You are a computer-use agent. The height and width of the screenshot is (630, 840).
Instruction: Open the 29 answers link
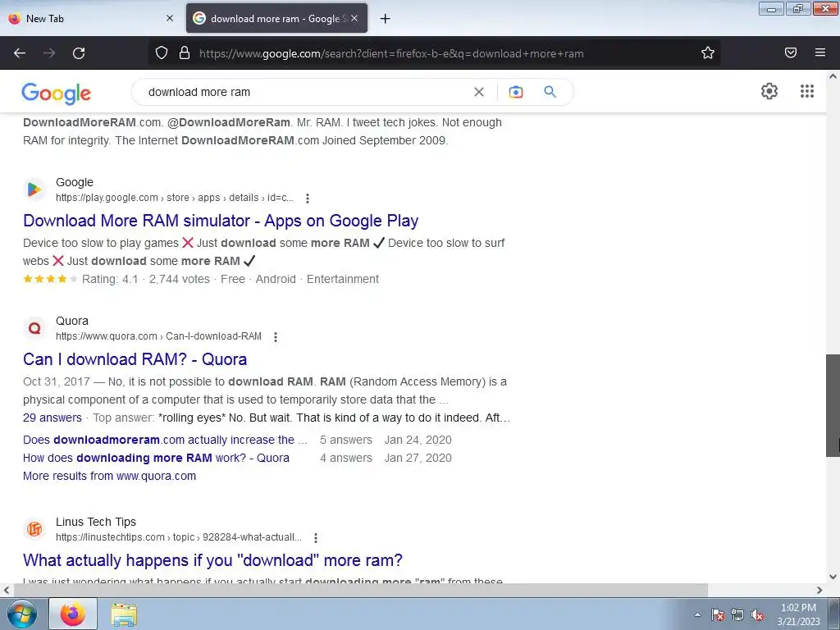[x=52, y=418]
